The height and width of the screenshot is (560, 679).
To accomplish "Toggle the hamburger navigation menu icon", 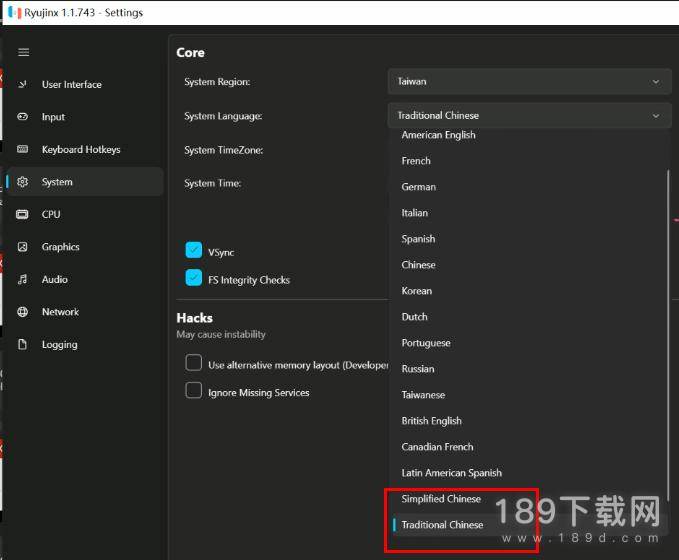I will pyautogui.click(x=23, y=52).
